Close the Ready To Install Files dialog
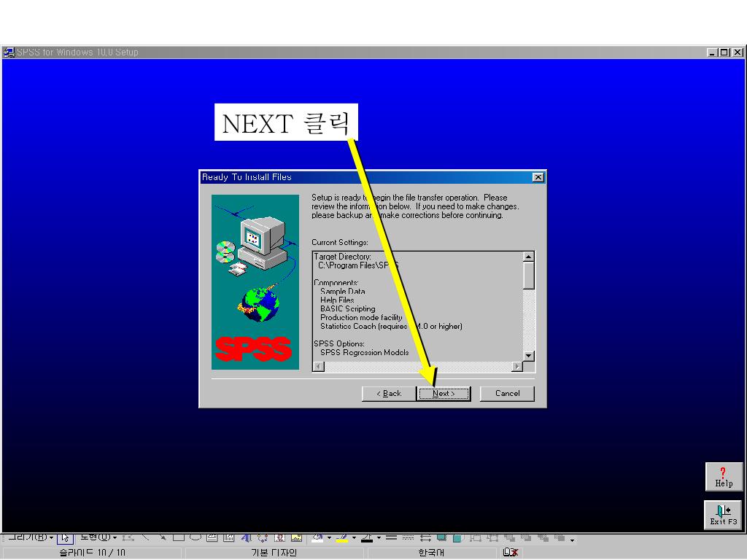 tap(538, 177)
